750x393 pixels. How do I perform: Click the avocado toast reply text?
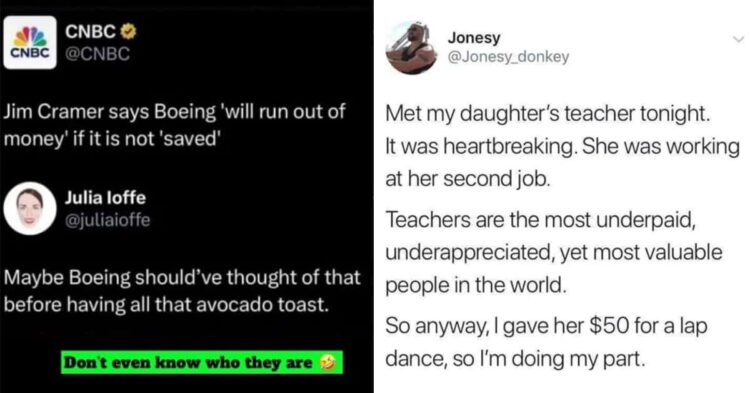tap(182, 291)
